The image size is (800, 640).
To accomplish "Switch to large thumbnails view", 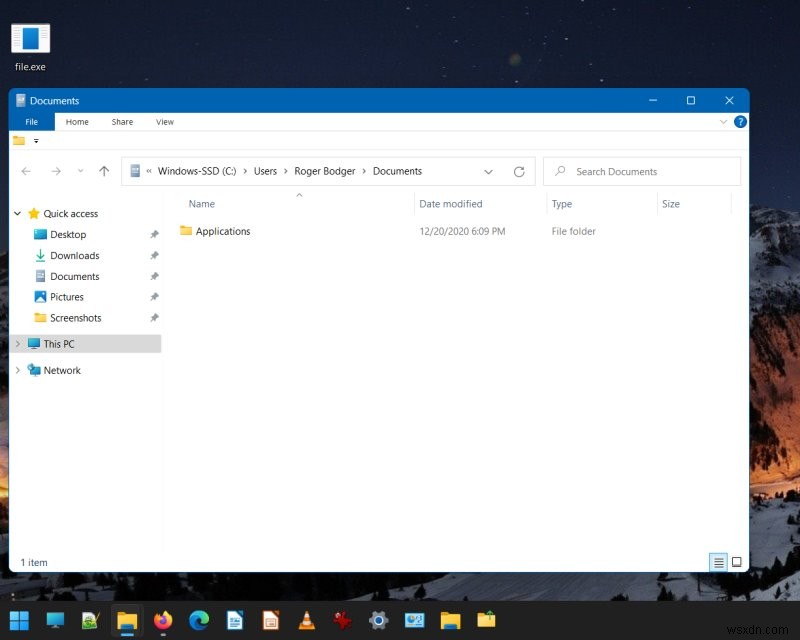I will (x=734, y=562).
